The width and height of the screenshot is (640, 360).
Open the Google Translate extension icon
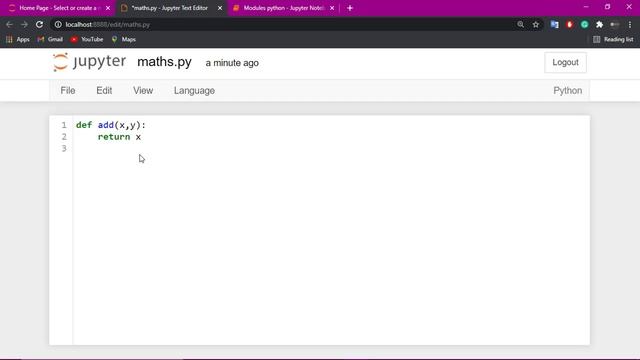click(554, 24)
